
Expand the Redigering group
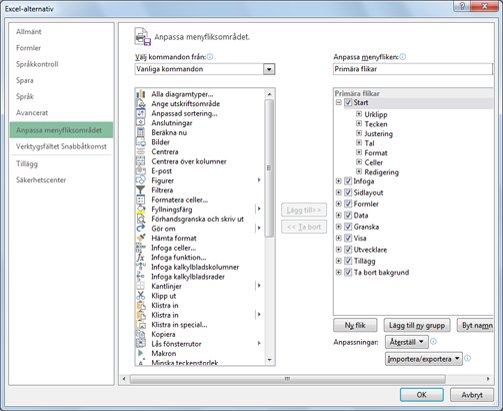pyautogui.click(x=359, y=172)
